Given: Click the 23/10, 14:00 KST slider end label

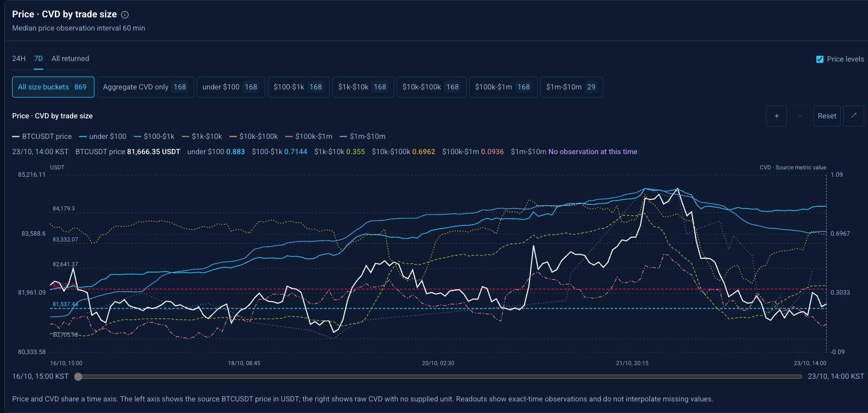Looking at the screenshot, I should 836,376.
